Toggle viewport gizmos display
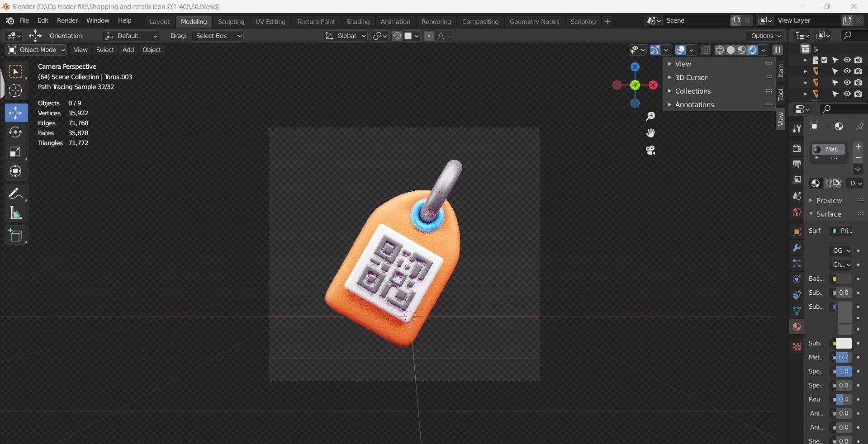The width and height of the screenshot is (868, 444). pyautogui.click(x=655, y=50)
